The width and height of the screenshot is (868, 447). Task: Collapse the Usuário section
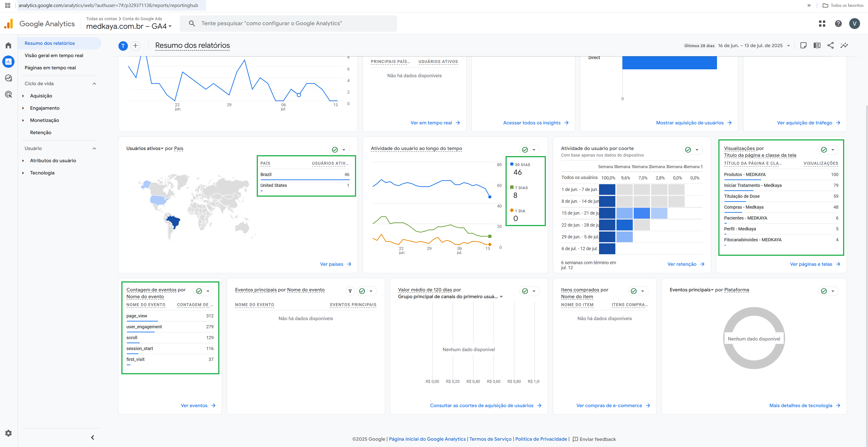[94, 148]
